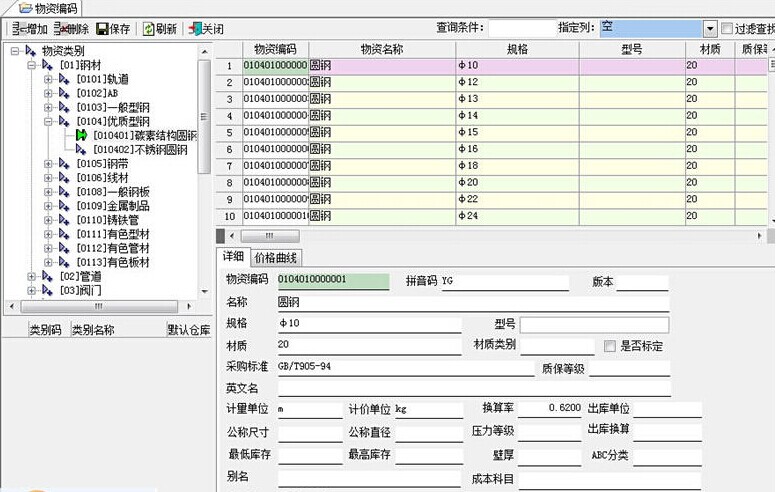This screenshot has width=779, height=492.
Task: Click the node icon beside [0111]有色型材
Action: (64, 234)
